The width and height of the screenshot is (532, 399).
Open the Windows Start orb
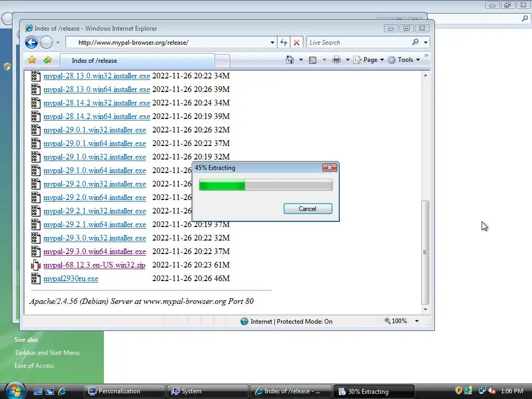point(15,390)
